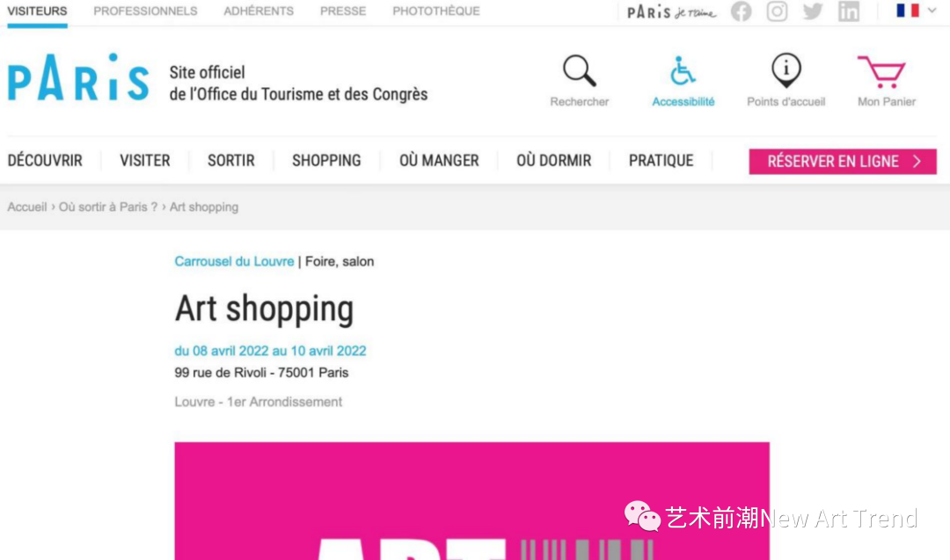
Task: Switch to the Adhérents tab
Action: point(259,11)
